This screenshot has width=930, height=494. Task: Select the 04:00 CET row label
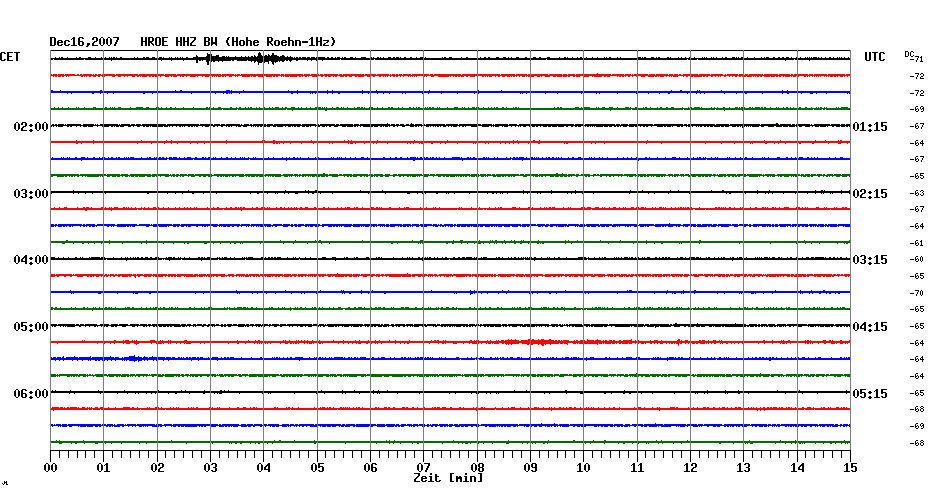(x=31, y=260)
